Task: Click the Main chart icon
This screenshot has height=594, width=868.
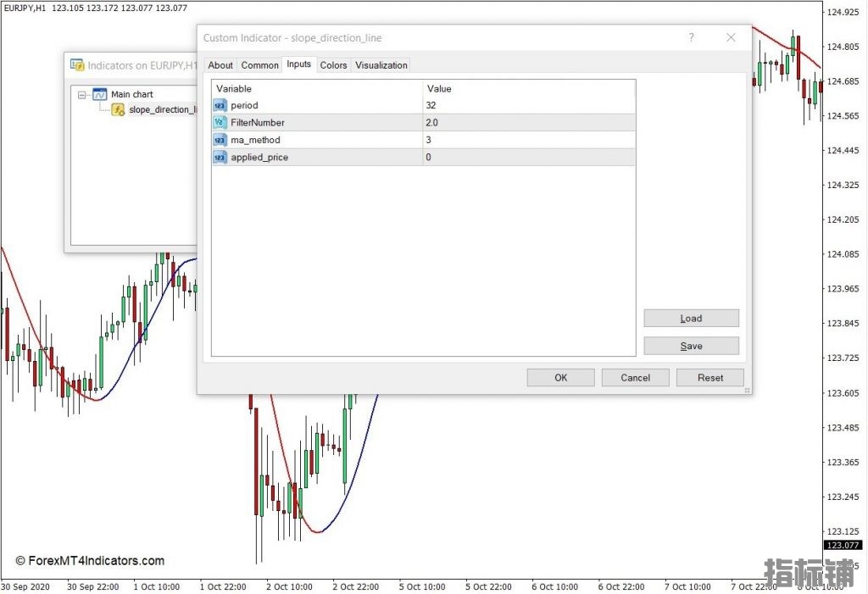Action: tap(100, 95)
